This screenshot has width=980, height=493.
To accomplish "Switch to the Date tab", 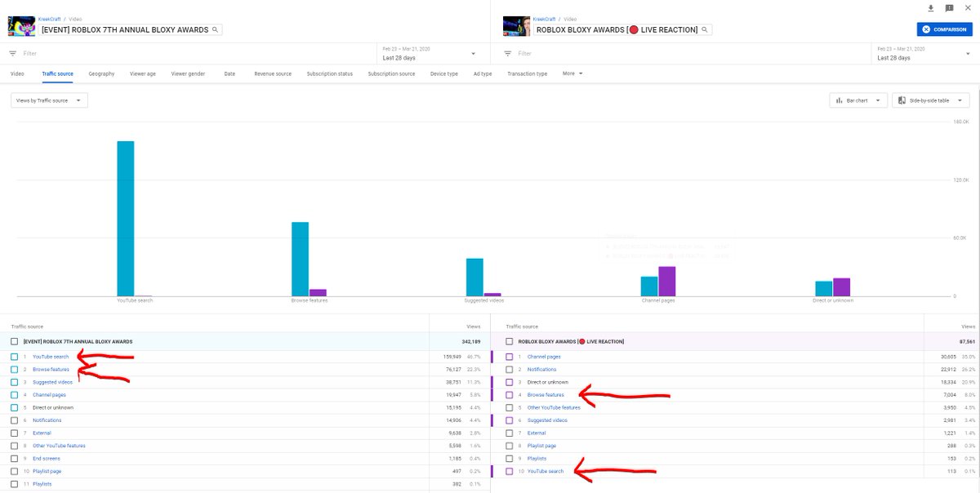I will click(x=229, y=73).
